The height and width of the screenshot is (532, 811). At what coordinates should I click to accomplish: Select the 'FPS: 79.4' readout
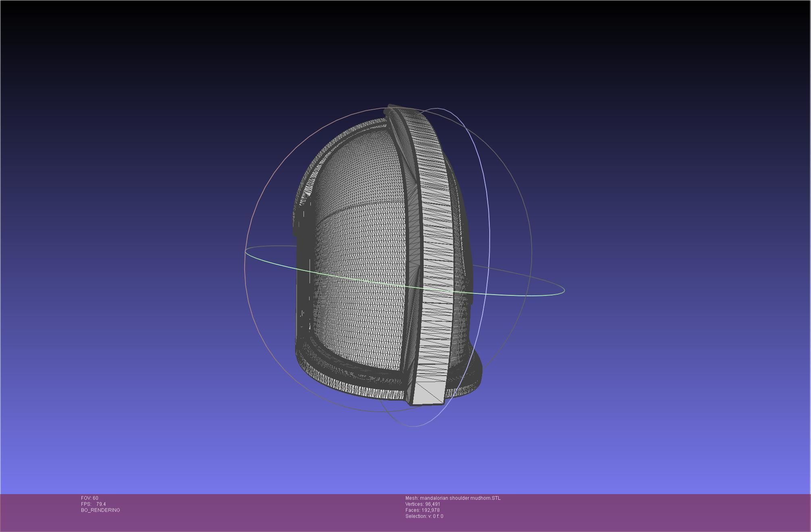tap(94, 504)
